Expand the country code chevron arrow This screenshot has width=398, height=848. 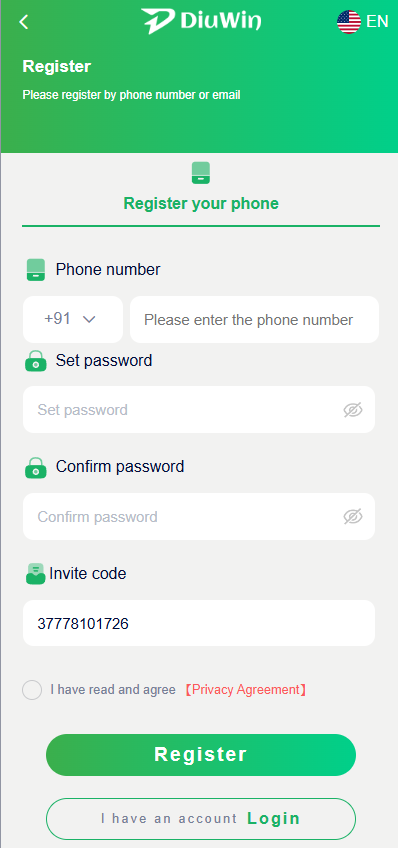(89, 320)
